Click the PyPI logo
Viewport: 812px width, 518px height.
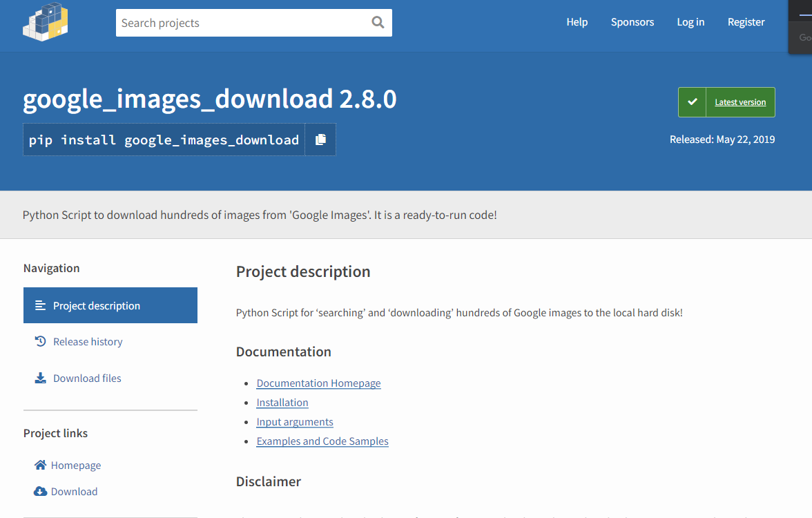(x=46, y=22)
